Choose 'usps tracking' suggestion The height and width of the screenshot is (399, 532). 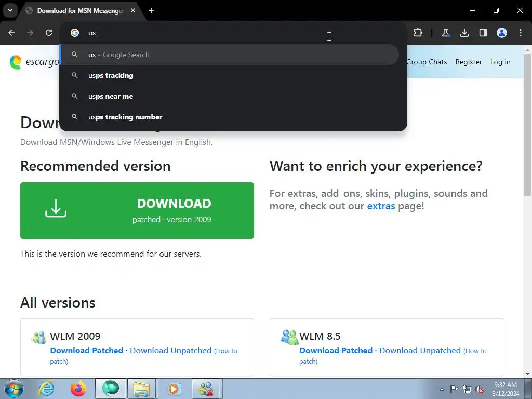pos(229,76)
